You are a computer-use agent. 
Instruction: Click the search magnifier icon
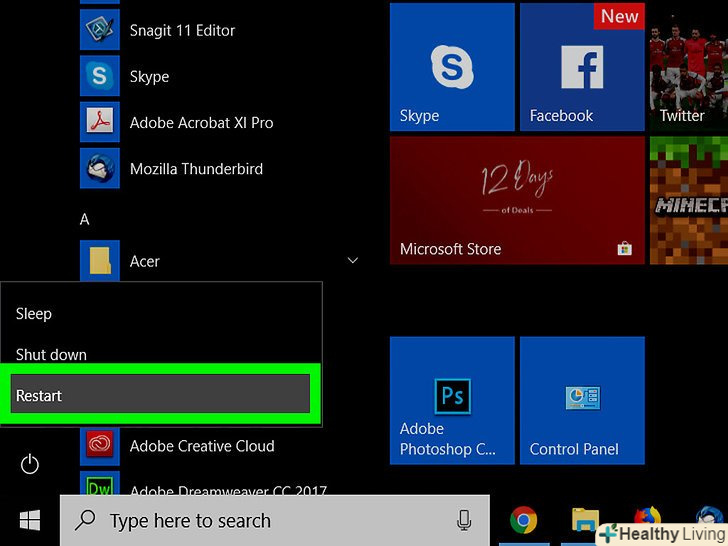[85, 520]
